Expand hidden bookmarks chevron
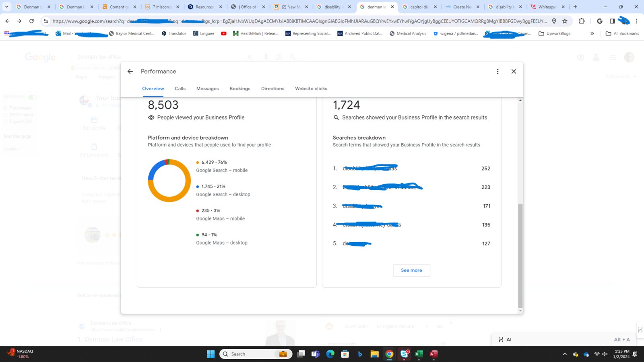The image size is (644, 362). 592,33
